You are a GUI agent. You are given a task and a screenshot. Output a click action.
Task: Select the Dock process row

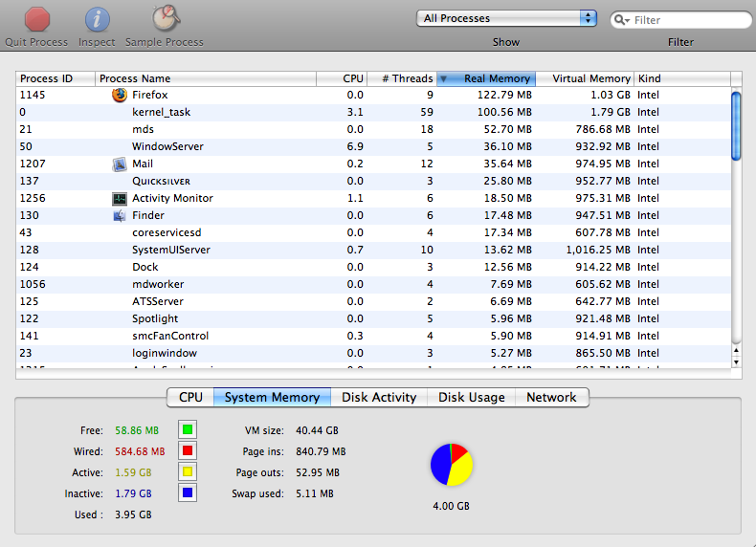[x=373, y=267]
